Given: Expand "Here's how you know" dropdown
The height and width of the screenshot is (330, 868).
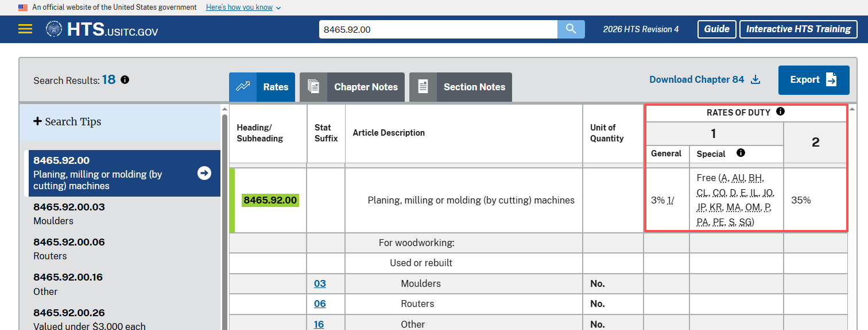Looking at the screenshot, I should point(243,7).
